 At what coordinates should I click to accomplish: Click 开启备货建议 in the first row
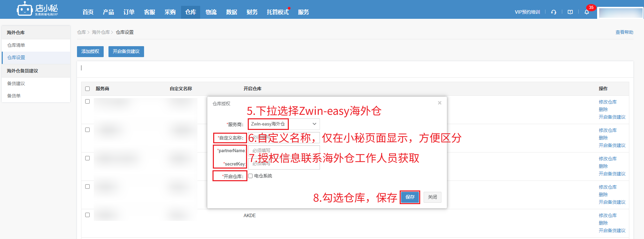pyautogui.click(x=612, y=117)
